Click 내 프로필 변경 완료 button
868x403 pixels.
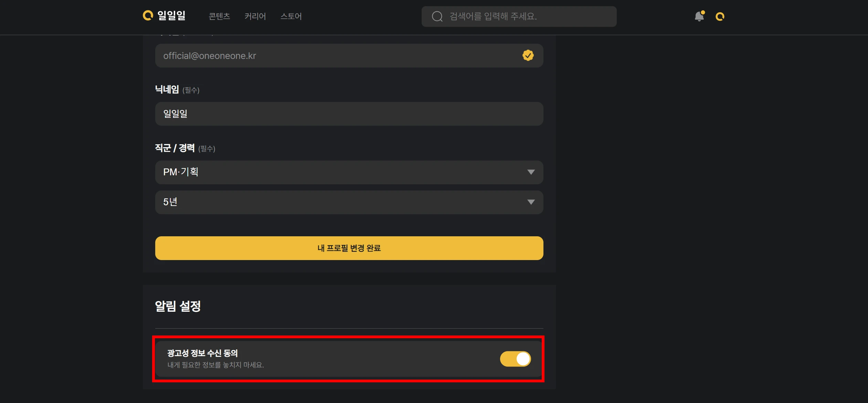click(x=349, y=248)
